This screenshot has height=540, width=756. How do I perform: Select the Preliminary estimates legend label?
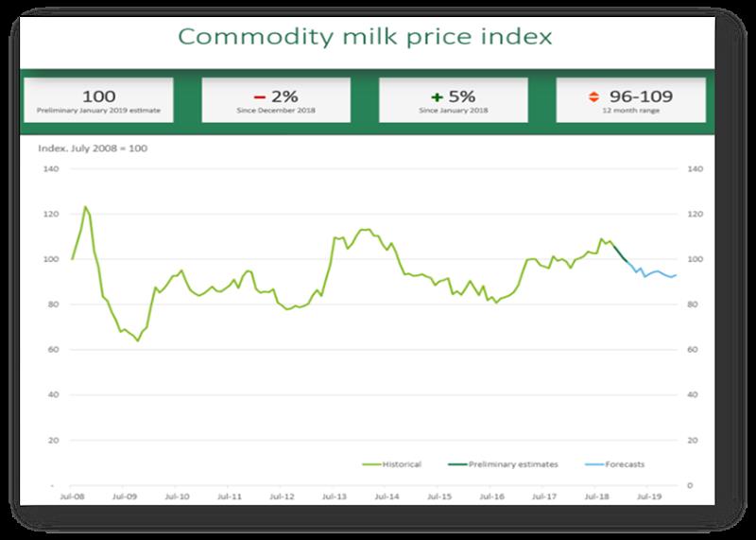coord(515,464)
